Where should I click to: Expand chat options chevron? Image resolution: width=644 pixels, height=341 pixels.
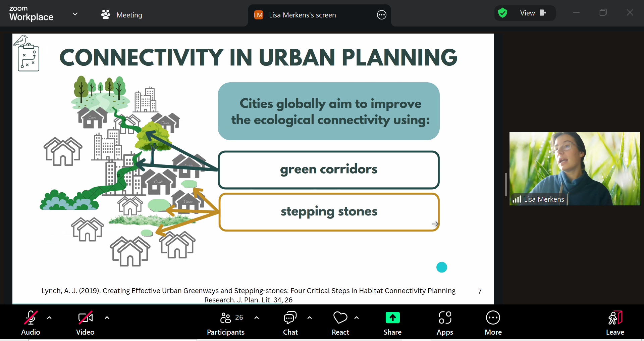[x=310, y=318]
